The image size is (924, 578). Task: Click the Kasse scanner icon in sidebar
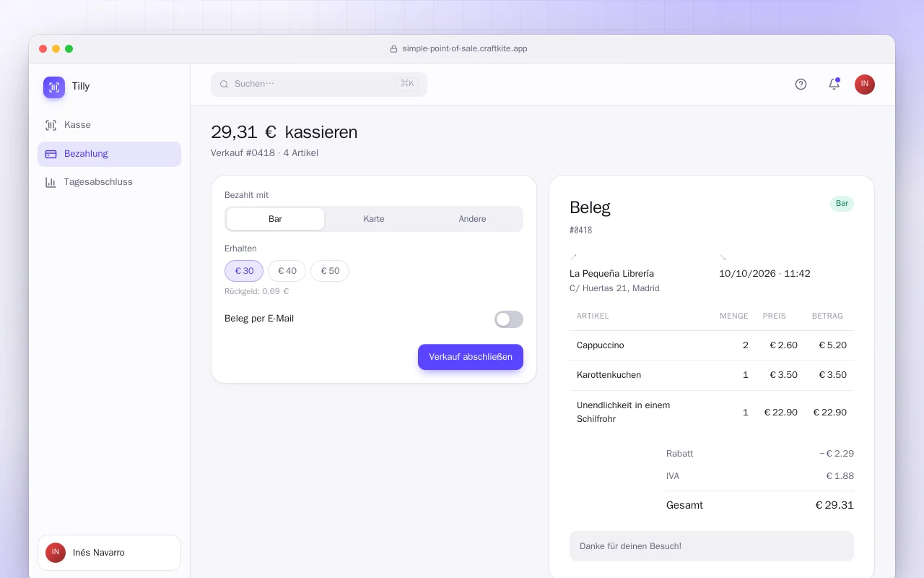click(x=51, y=125)
